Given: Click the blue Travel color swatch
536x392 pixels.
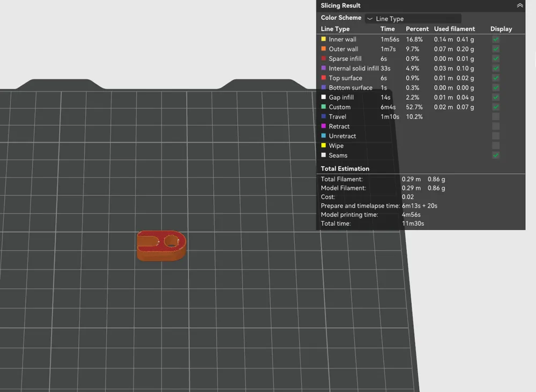Looking at the screenshot, I should pos(323,116).
